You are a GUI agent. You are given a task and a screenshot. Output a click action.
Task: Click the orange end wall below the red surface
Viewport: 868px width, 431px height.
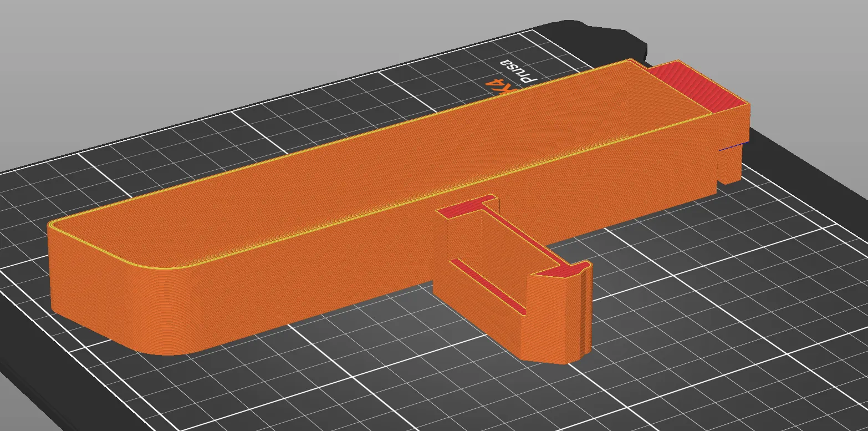[732, 125]
